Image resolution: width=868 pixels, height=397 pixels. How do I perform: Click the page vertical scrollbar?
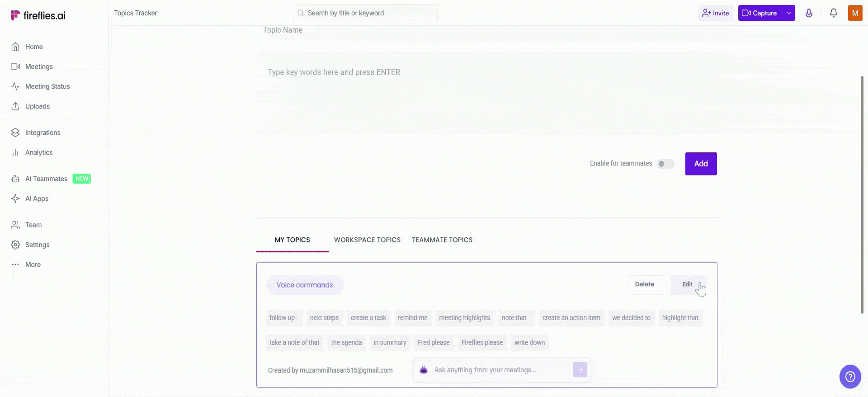[862, 194]
